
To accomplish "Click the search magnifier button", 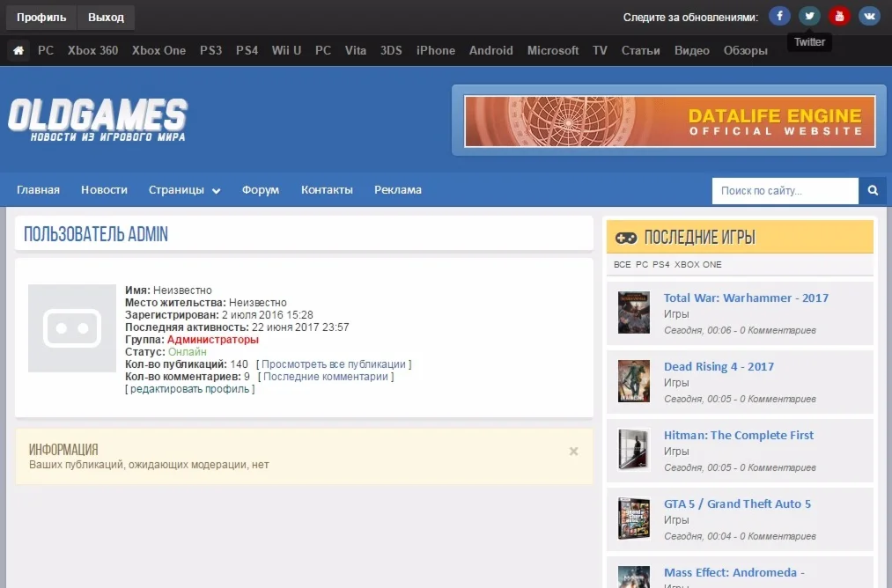I will (x=873, y=190).
